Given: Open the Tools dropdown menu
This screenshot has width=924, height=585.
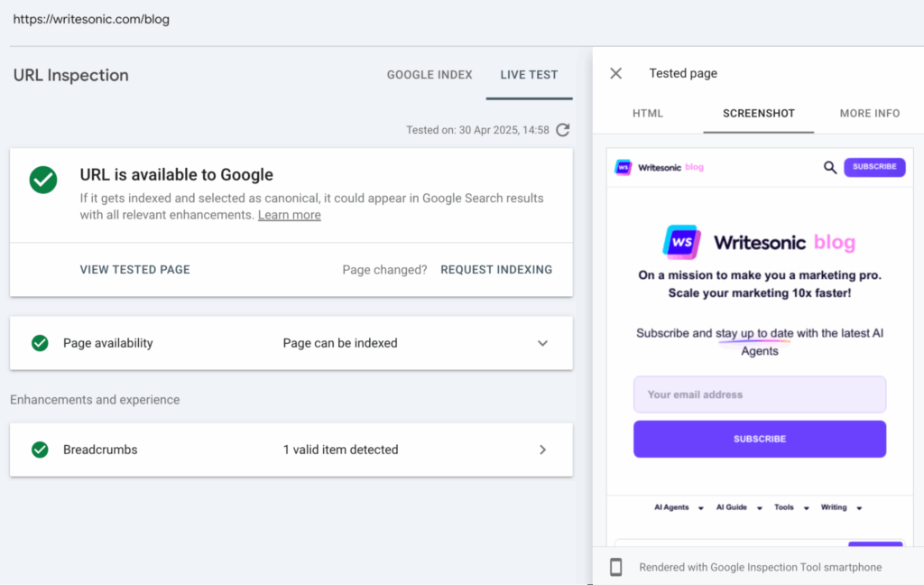Looking at the screenshot, I should [x=791, y=507].
